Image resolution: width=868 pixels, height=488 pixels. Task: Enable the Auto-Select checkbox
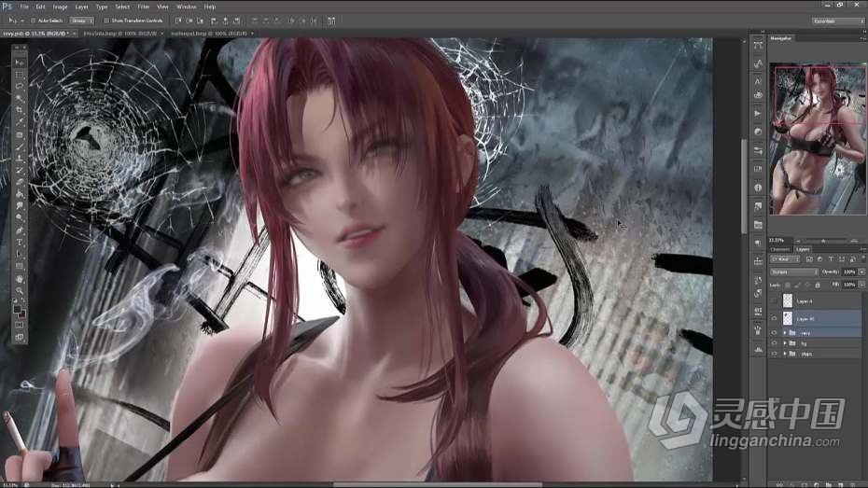[x=34, y=21]
